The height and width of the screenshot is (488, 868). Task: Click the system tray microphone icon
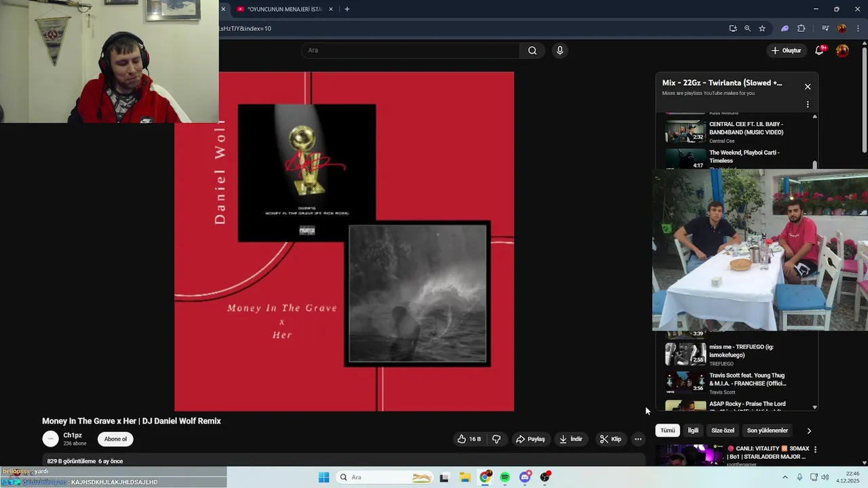(x=800, y=477)
